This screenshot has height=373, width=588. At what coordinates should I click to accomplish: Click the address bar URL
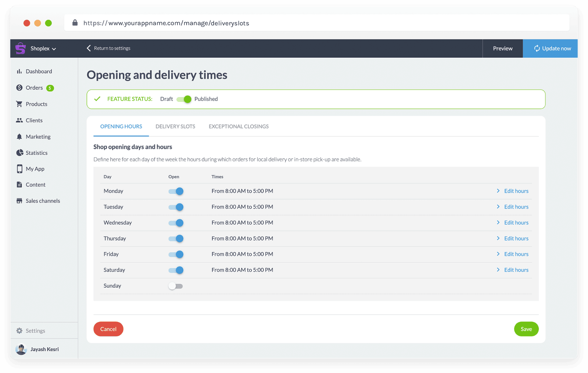[166, 23]
